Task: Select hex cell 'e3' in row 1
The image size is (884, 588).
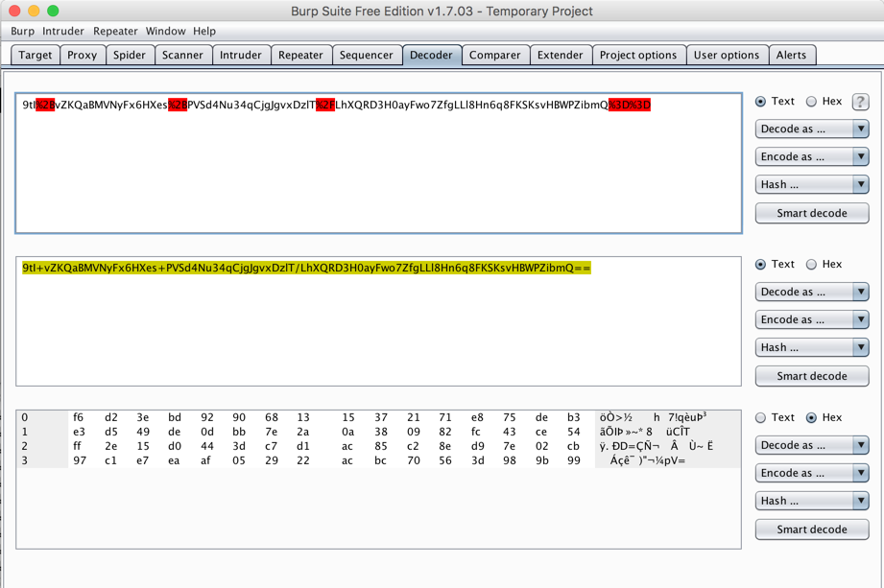Action: click(79, 432)
